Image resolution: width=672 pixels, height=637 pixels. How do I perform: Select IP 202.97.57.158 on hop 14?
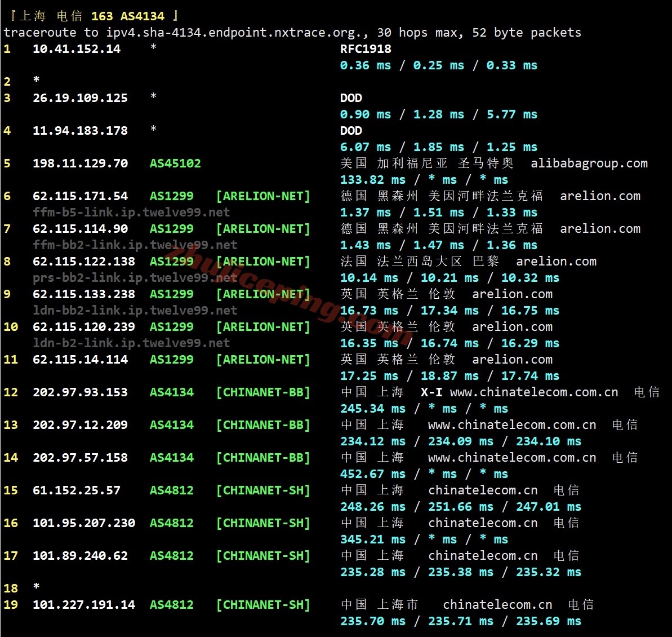coord(80,458)
